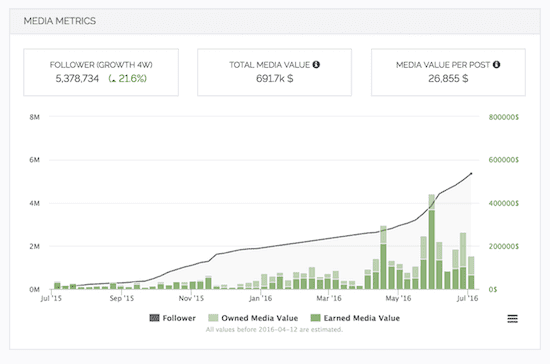Click the 8M left axis label
The image size is (550, 364).
34,117
